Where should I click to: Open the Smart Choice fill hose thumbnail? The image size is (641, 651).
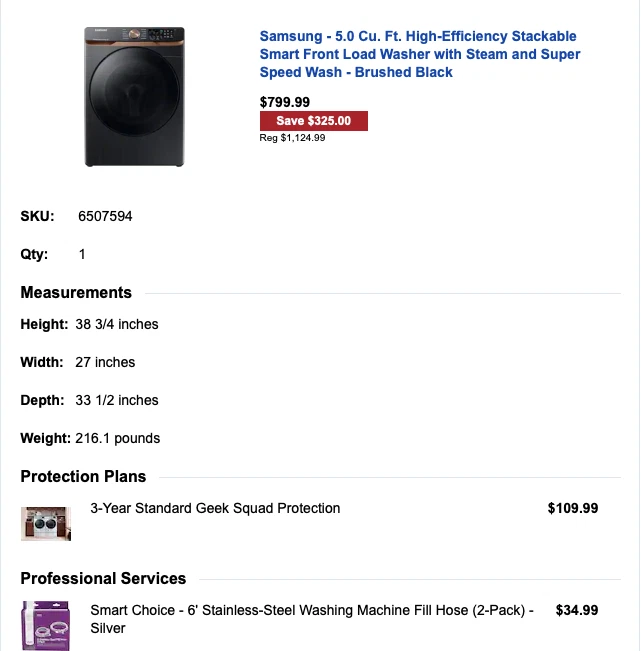point(46,625)
